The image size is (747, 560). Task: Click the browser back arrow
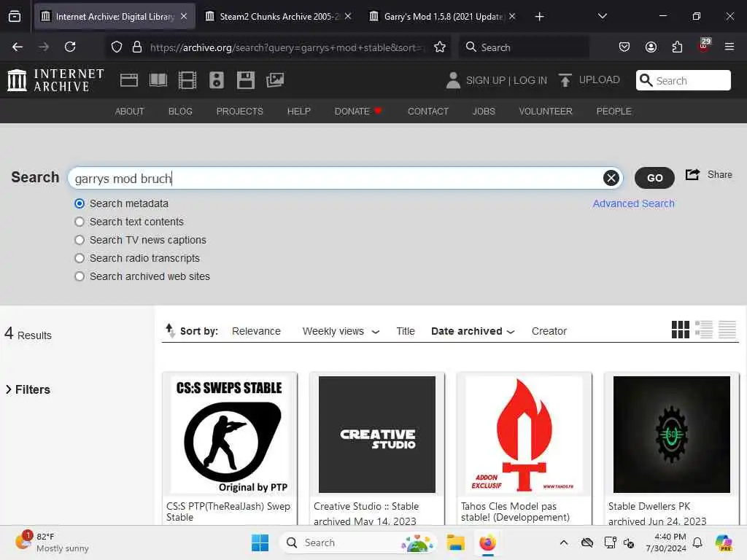[18, 47]
